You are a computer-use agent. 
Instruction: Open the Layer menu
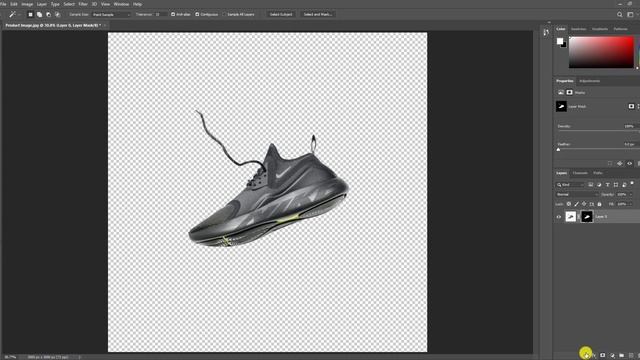pos(42,4)
